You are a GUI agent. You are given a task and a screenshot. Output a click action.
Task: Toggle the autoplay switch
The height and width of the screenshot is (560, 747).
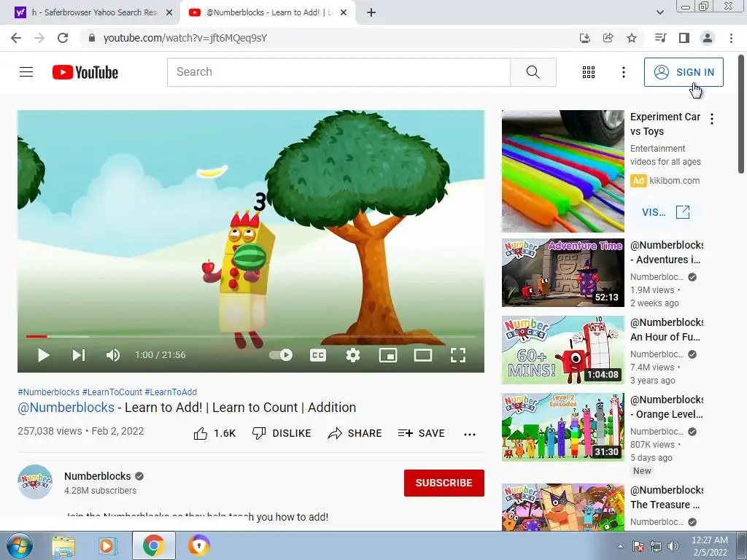(281, 355)
